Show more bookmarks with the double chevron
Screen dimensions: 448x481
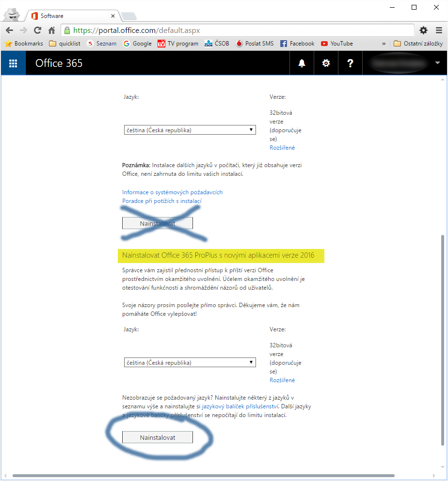point(384,44)
